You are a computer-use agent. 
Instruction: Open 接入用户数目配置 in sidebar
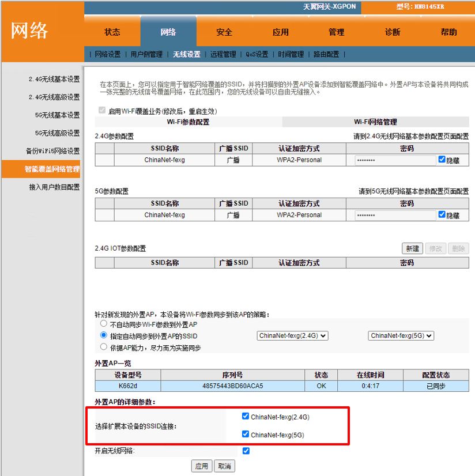pyautogui.click(x=54, y=187)
